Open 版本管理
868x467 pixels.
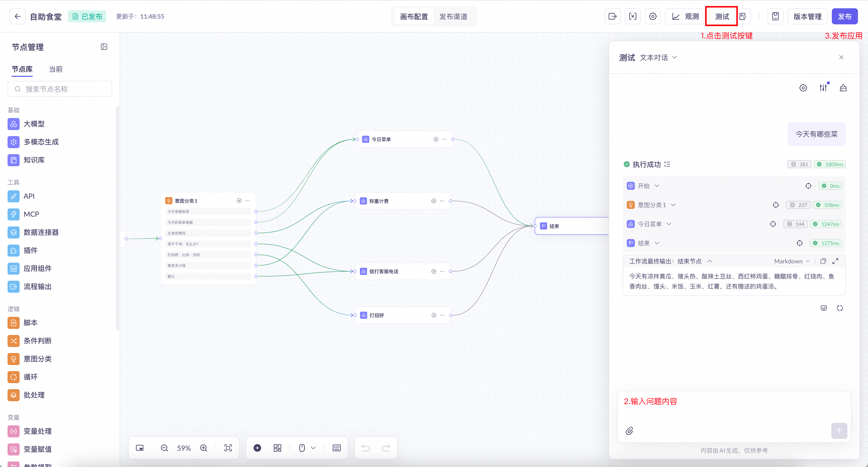click(x=807, y=16)
